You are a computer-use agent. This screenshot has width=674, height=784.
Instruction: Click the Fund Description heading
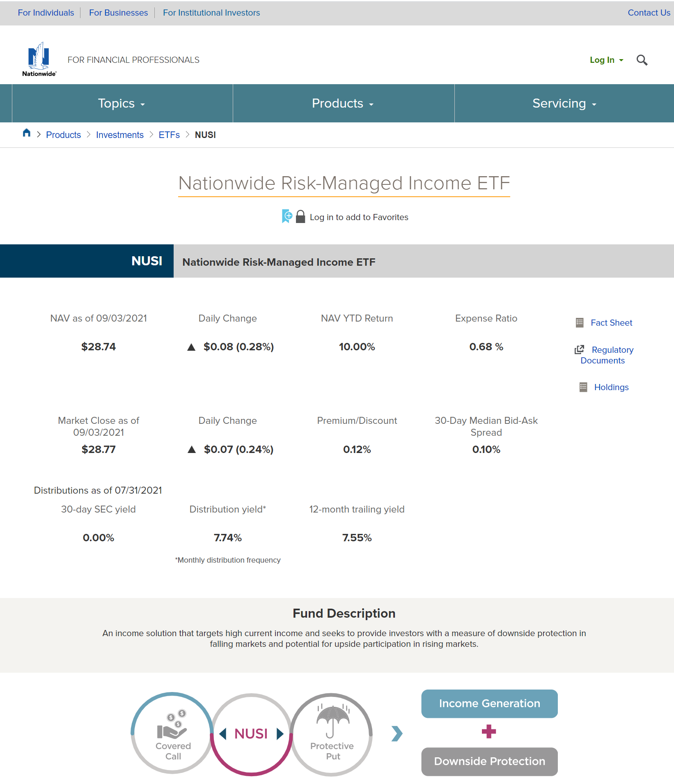click(344, 613)
